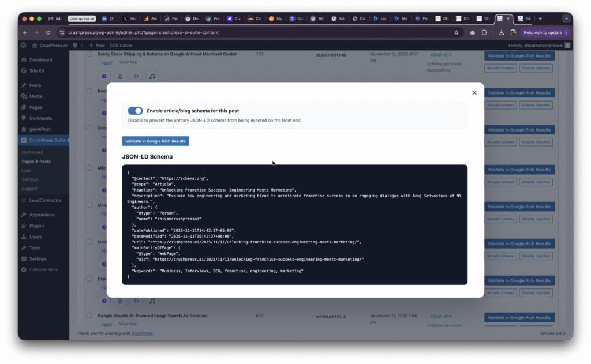Toggle article/blog schema for this post
Viewport: 591px width, 364px height.
tap(135, 111)
